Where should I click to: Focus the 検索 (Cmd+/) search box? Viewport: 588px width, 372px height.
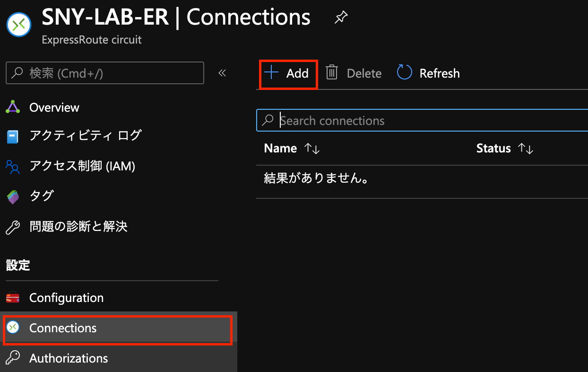coord(105,73)
